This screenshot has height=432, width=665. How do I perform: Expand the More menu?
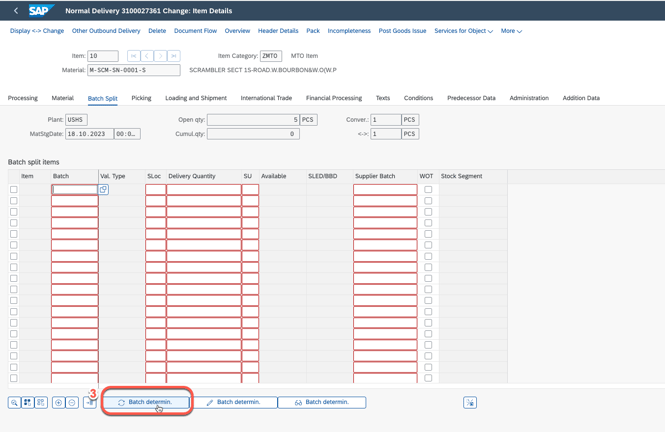pyautogui.click(x=511, y=31)
